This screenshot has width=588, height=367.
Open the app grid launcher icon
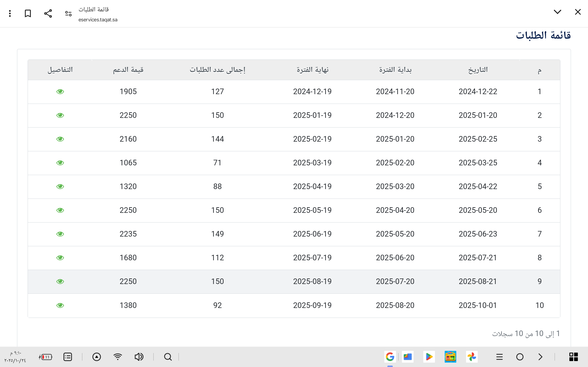(x=573, y=357)
